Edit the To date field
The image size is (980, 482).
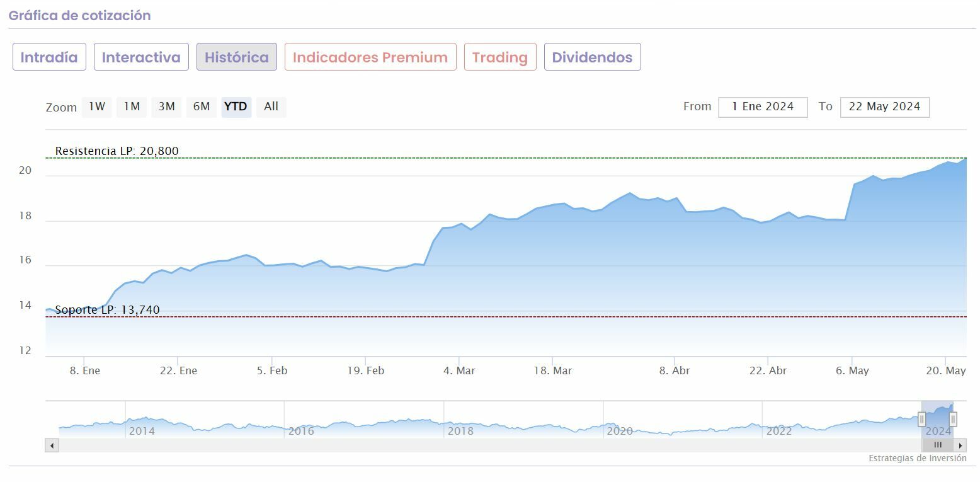tap(884, 107)
